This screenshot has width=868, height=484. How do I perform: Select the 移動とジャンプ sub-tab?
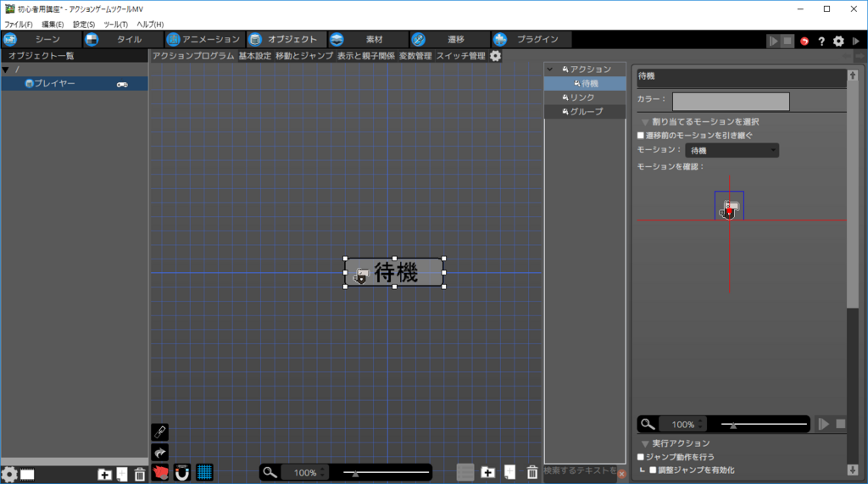pos(304,55)
